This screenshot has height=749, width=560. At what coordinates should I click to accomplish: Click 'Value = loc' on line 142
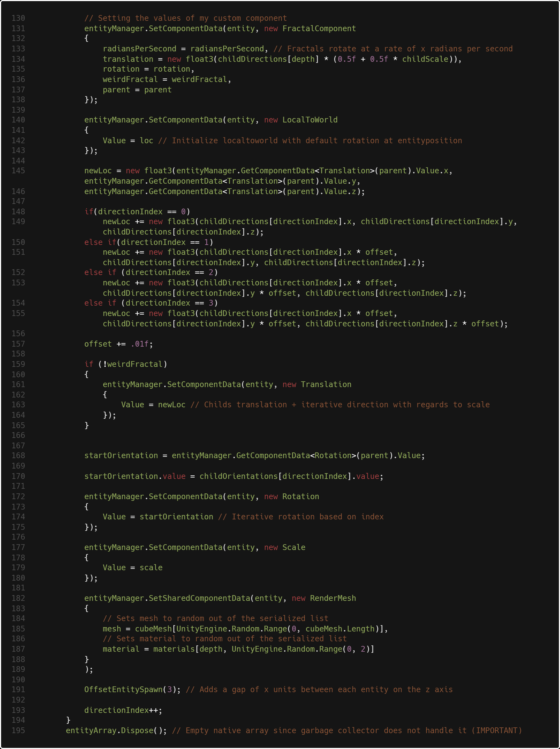(x=128, y=141)
